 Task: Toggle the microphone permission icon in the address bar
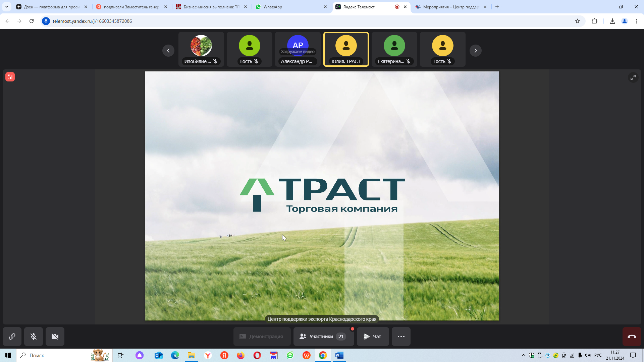[46, 21]
